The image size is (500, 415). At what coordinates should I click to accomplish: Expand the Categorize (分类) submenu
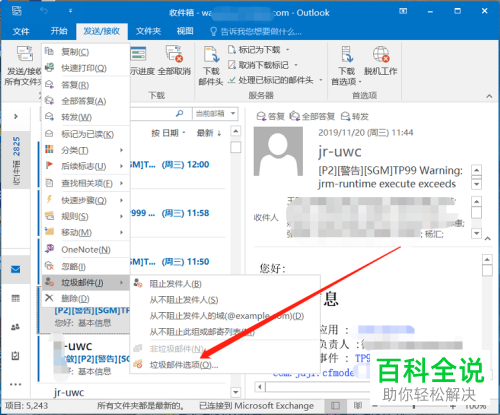(86, 150)
